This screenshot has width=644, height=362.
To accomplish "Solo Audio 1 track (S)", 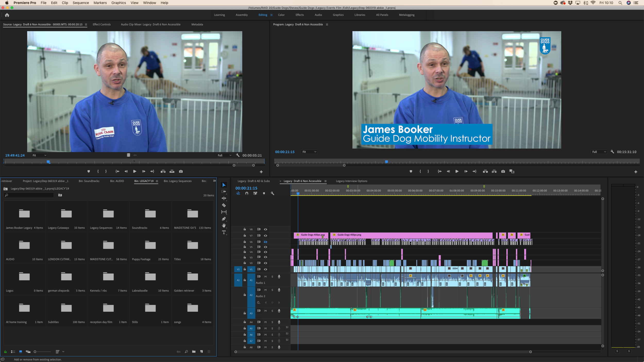I will tap(272, 277).
